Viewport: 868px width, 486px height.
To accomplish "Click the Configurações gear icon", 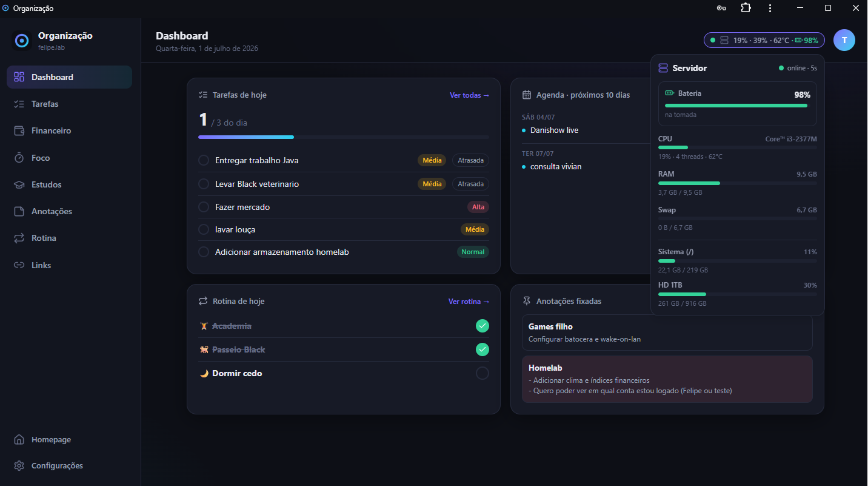I will coord(19,465).
